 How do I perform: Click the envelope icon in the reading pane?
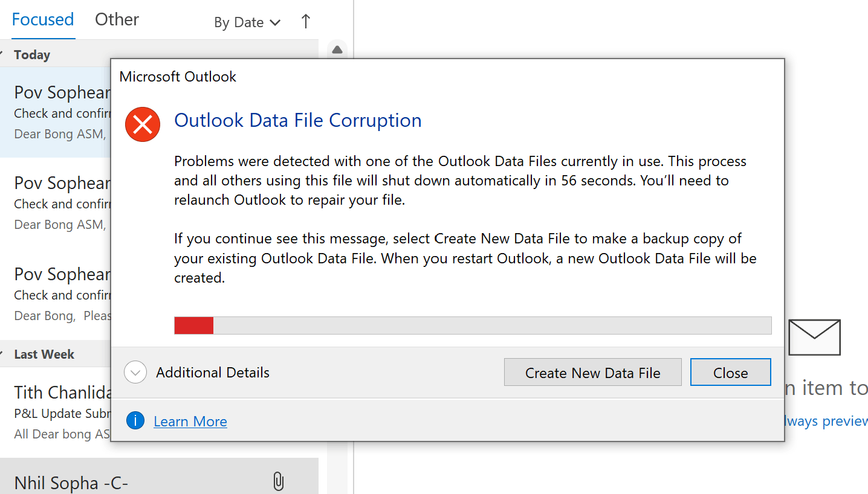tap(814, 337)
